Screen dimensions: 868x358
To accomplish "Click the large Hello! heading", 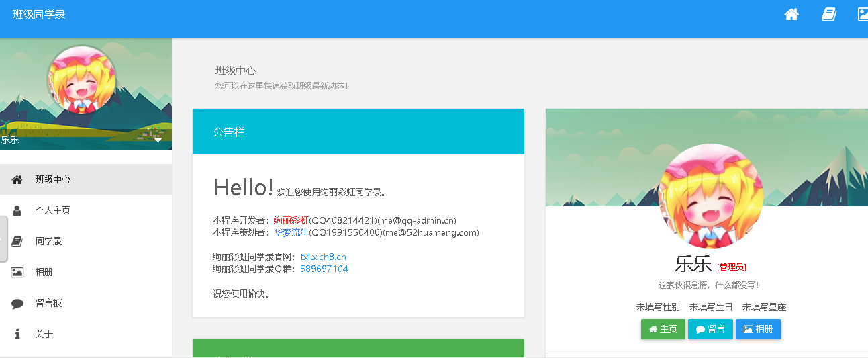I will tap(243, 187).
